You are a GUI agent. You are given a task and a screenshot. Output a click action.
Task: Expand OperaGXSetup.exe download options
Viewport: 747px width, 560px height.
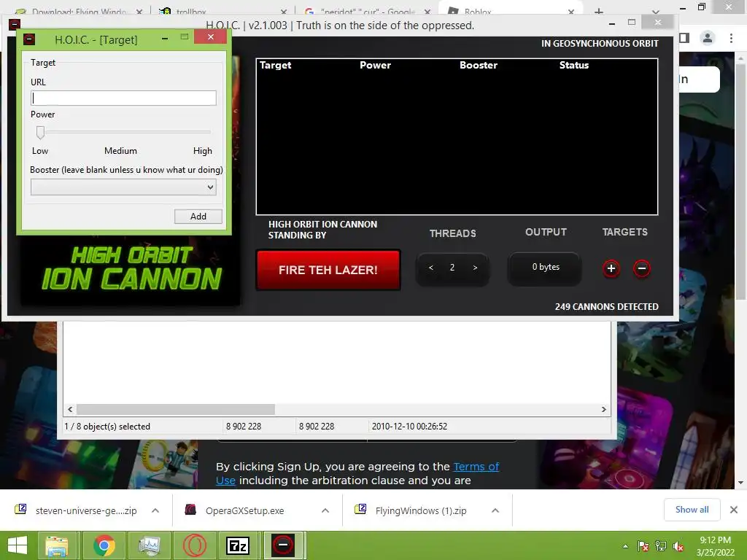325,510
